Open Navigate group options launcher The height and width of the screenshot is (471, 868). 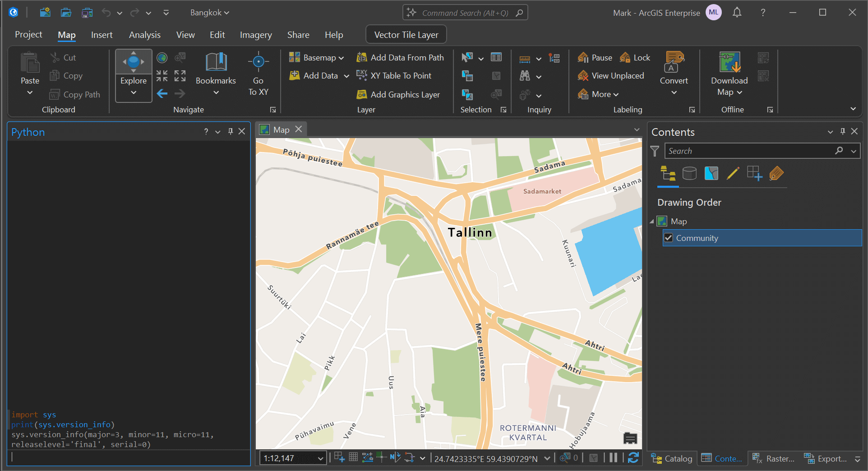273,110
